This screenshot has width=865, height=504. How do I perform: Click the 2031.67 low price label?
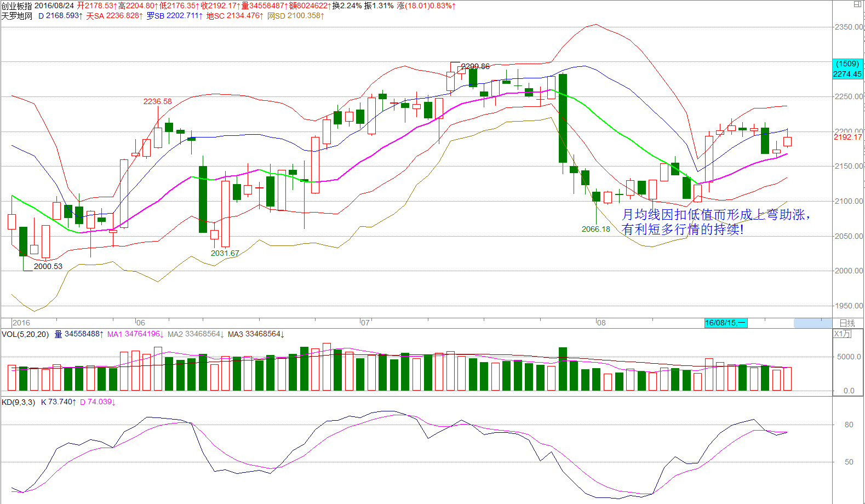click(225, 253)
